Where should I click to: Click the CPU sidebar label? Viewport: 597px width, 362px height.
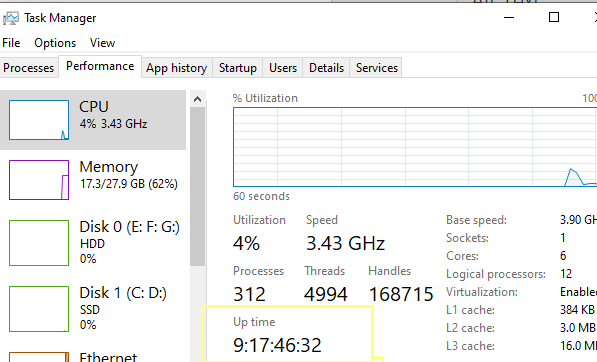tap(94, 107)
